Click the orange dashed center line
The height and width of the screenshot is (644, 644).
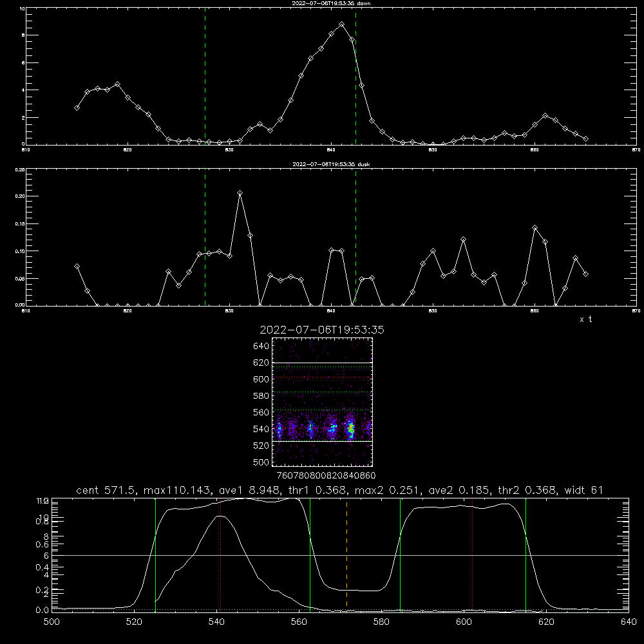point(346,554)
